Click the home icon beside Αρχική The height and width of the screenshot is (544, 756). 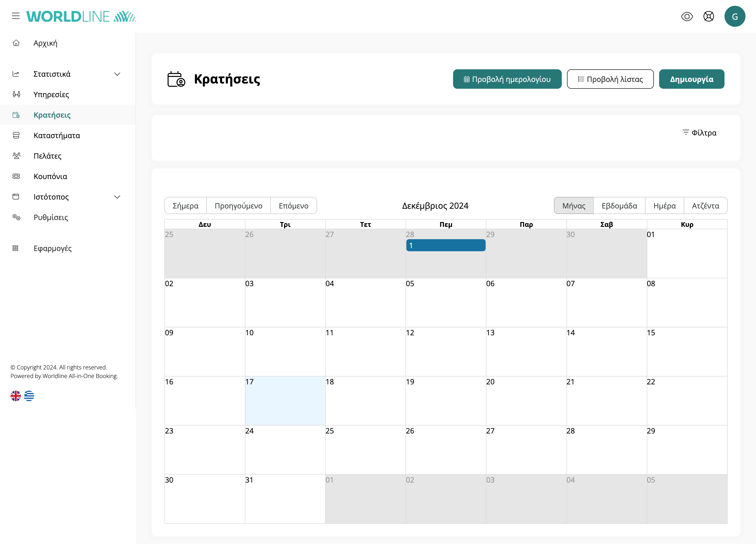point(16,43)
